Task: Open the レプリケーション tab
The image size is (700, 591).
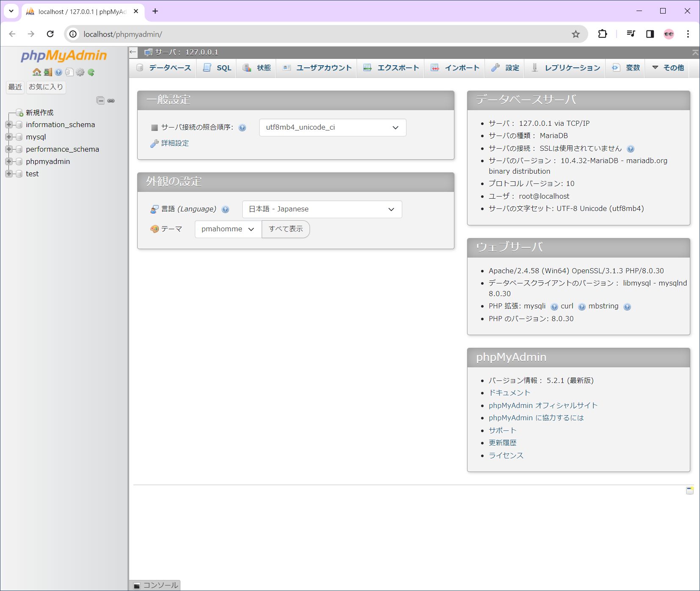Action: [566, 68]
